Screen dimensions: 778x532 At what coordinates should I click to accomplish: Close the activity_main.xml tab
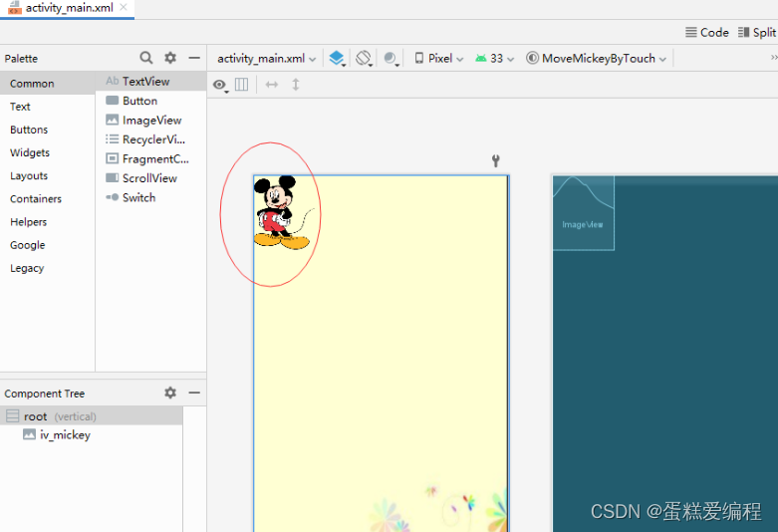pyautogui.click(x=124, y=7)
